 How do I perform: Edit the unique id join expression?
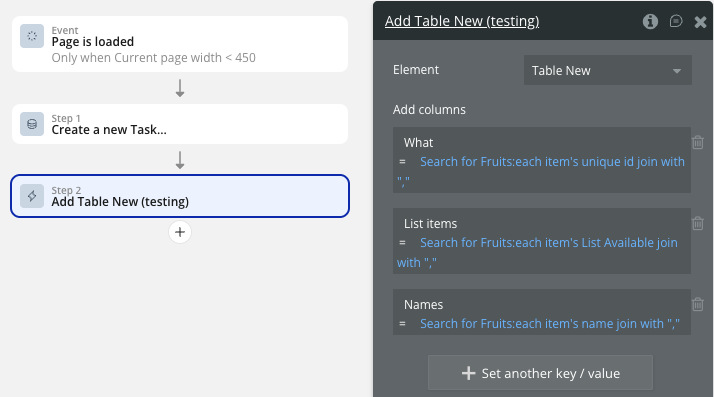point(541,171)
